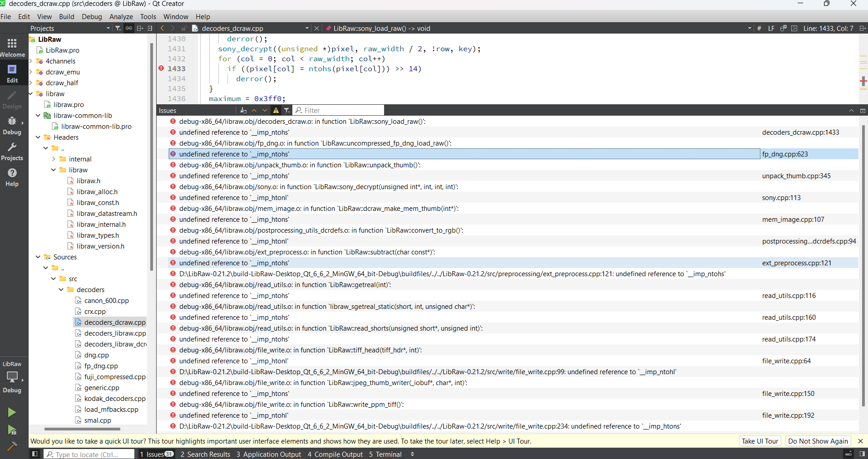868x459 pixels.
Task: Expand the internal headers folder
Action: coord(54,159)
